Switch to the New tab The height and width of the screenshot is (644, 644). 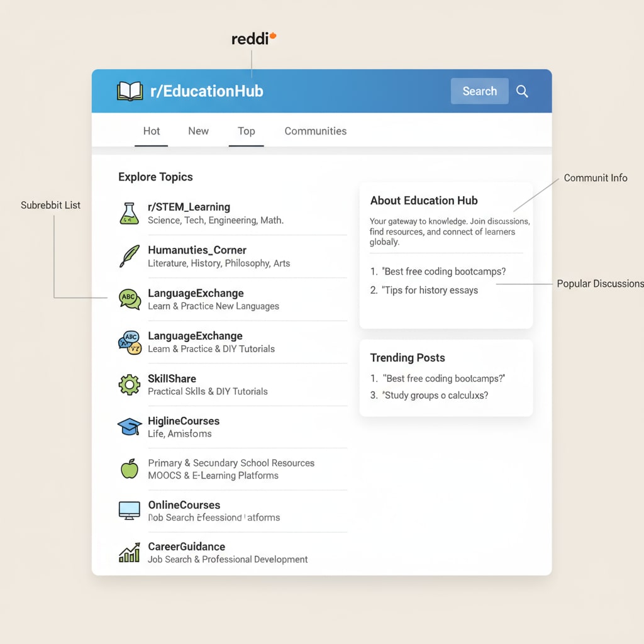click(x=198, y=131)
